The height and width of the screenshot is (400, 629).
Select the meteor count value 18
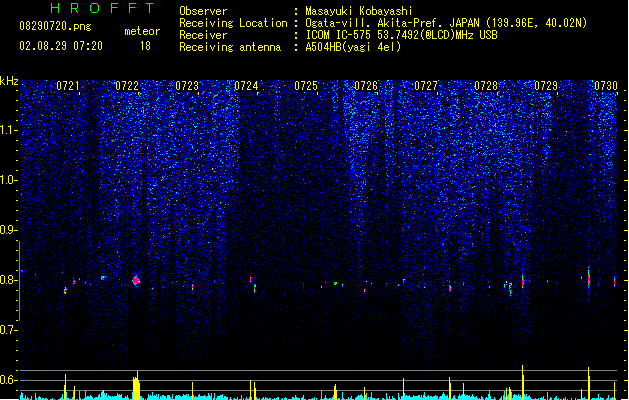[145, 46]
